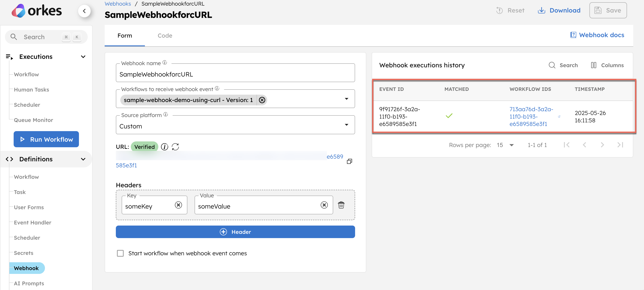Switch to the Code tab
Viewport: 644px width, 290px height.
[165, 36]
